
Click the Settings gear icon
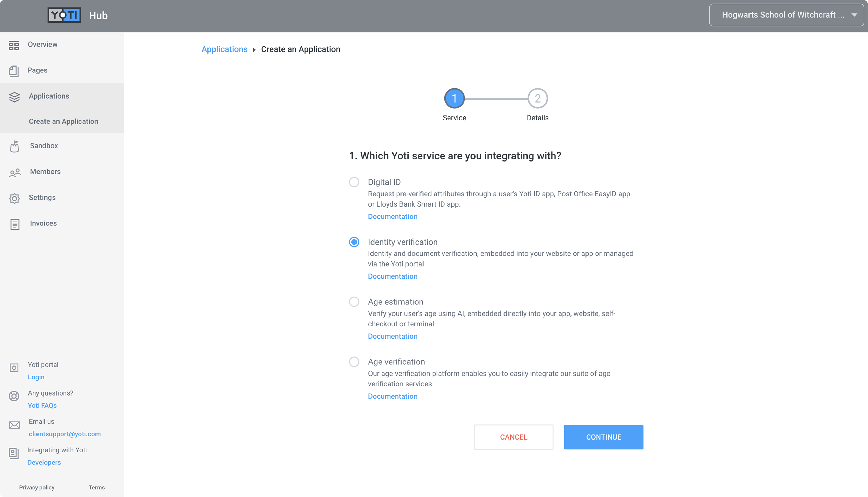(14, 198)
